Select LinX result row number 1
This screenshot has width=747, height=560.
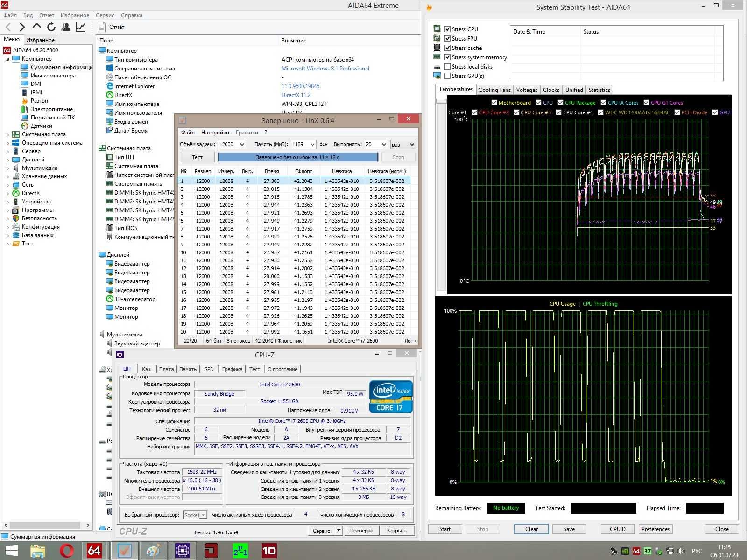pos(295,181)
